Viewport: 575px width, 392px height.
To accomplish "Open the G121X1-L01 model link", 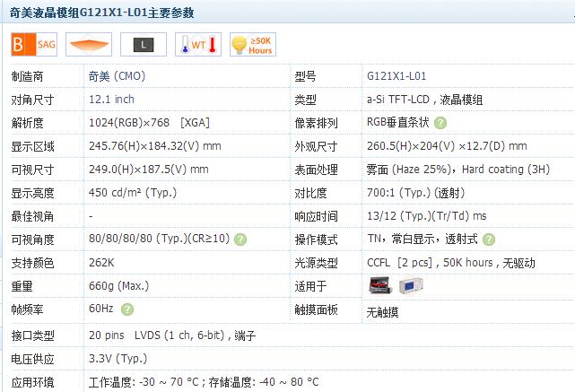I will [396, 76].
